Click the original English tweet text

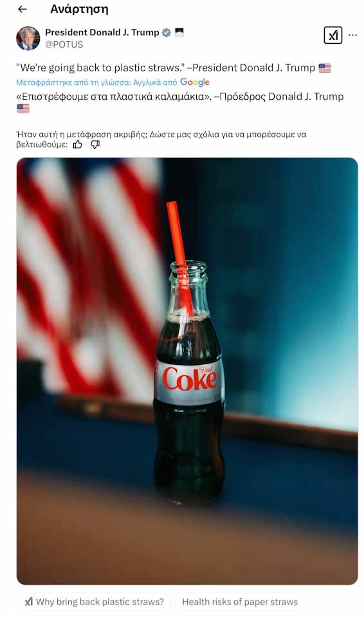pyautogui.click(x=165, y=68)
